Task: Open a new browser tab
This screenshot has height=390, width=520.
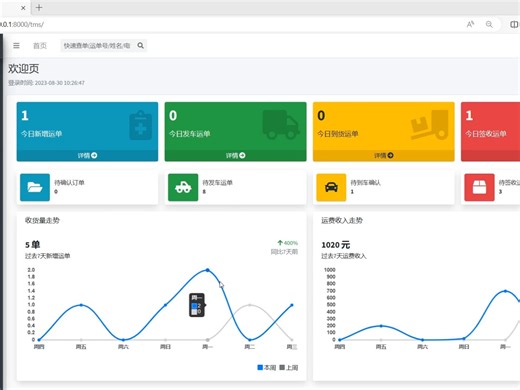Action: point(39,7)
